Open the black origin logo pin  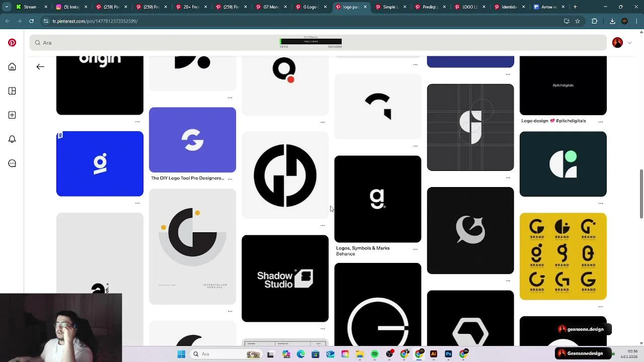click(x=100, y=85)
